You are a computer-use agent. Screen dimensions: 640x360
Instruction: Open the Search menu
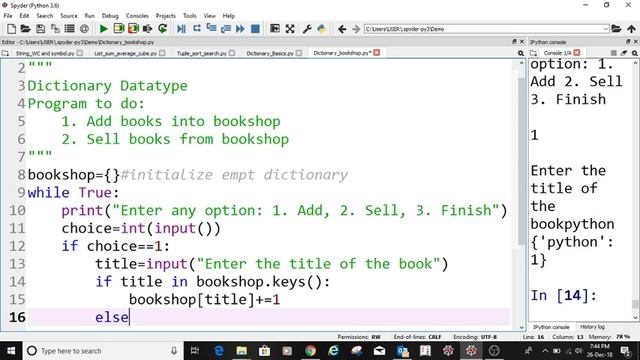(44, 16)
